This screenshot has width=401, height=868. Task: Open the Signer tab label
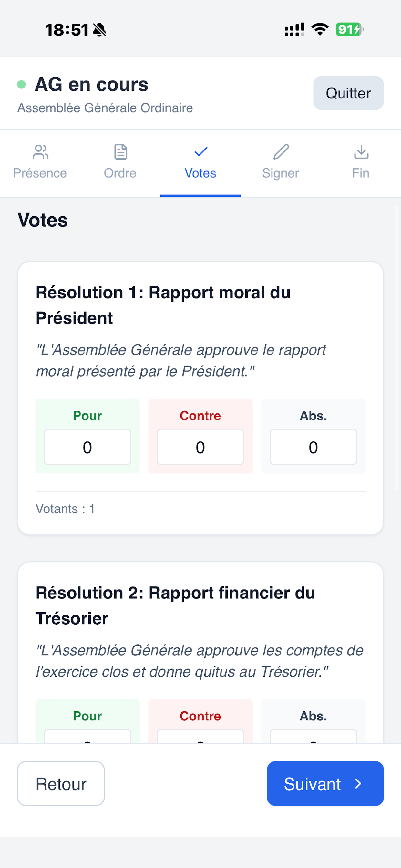click(x=280, y=173)
